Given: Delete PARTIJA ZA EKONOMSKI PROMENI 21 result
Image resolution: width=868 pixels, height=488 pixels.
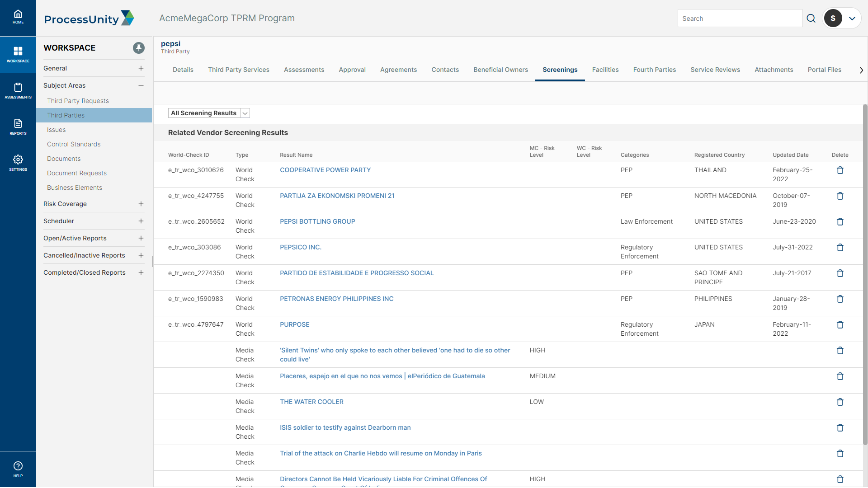Looking at the screenshot, I should (840, 196).
